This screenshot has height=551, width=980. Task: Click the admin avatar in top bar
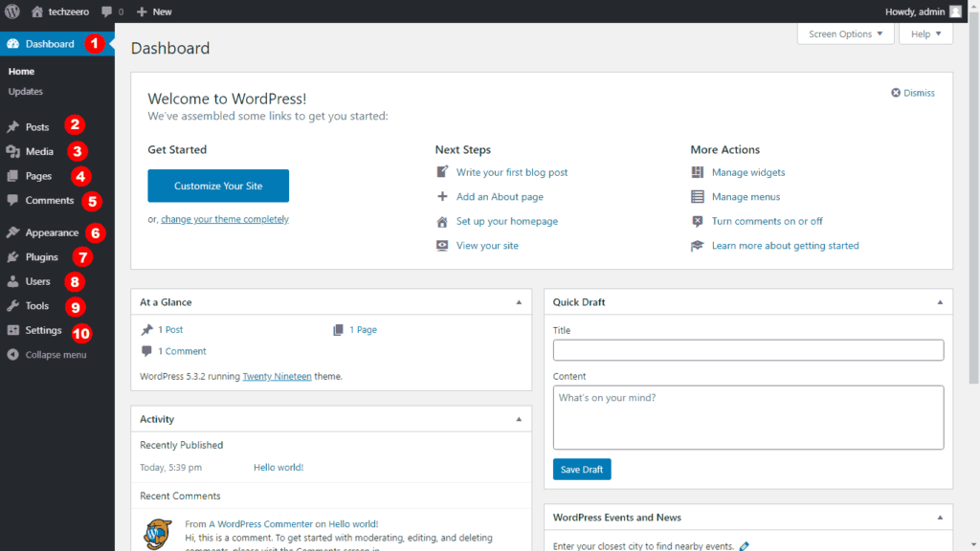[x=956, y=11]
